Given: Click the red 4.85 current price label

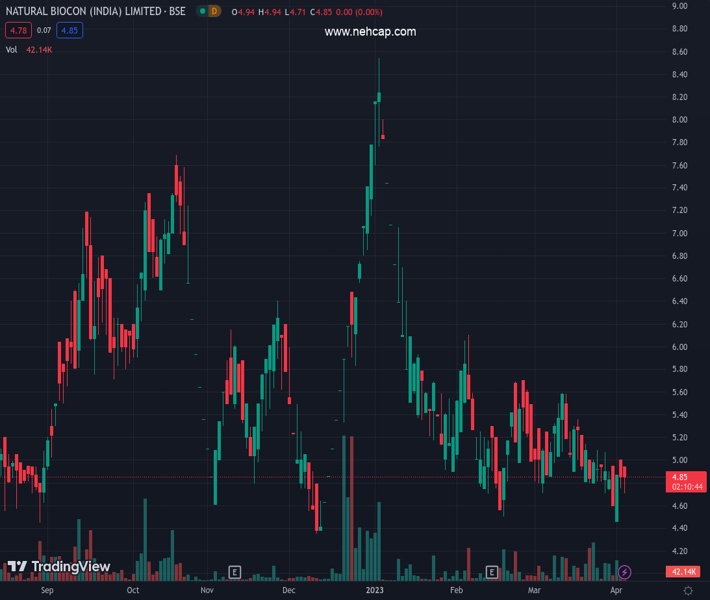Looking at the screenshot, I should (x=679, y=477).
